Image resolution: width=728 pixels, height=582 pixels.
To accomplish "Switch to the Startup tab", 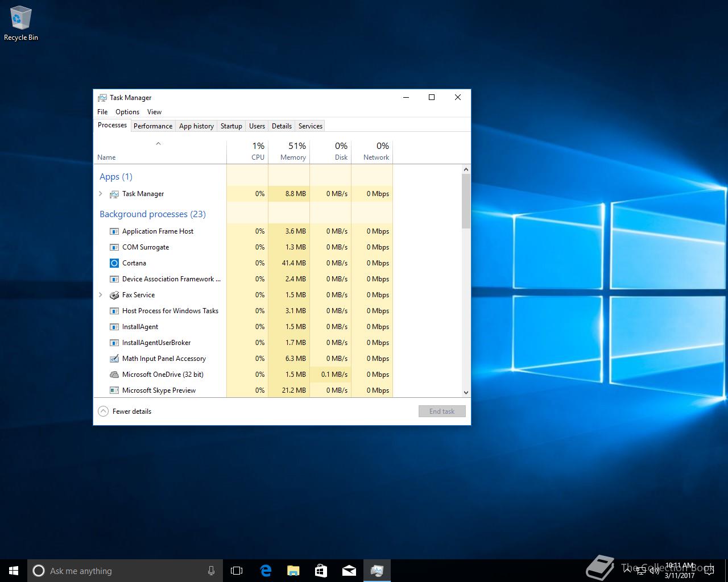I will coord(231,126).
